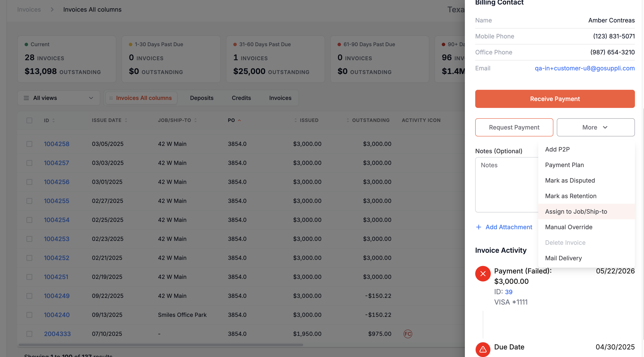Click the PO column sort arrow
The width and height of the screenshot is (644, 357).
click(239, 120)
